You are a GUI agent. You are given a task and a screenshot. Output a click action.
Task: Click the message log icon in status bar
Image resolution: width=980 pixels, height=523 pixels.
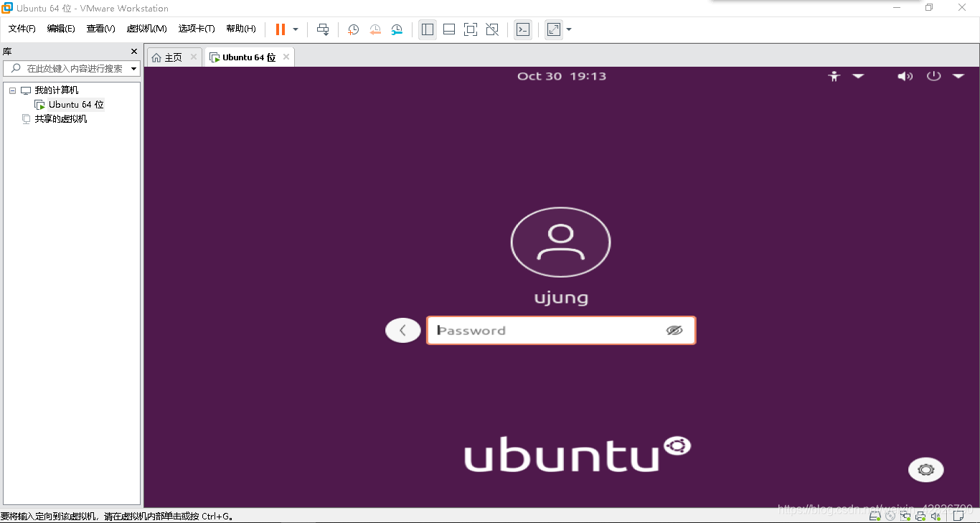[x=958, y=516]
